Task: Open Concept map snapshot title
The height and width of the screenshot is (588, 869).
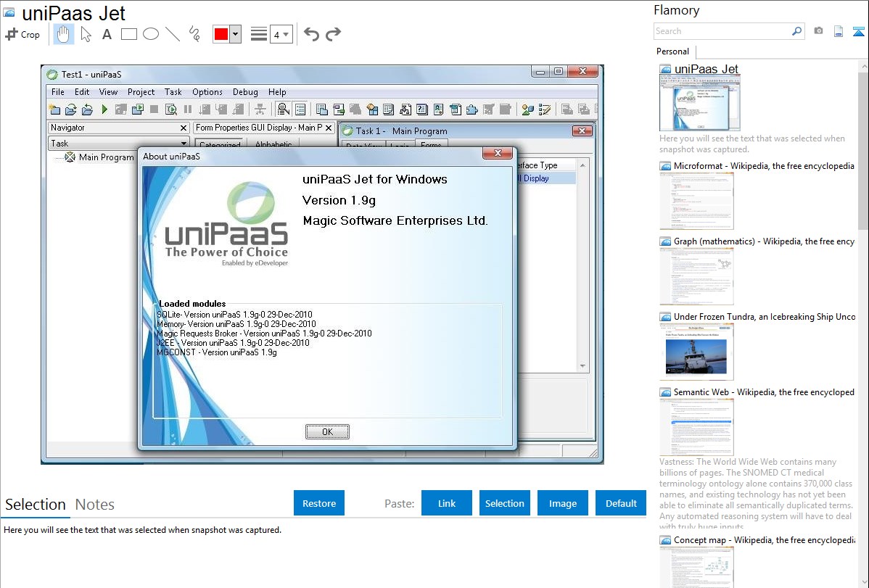Action: [x=764, y=539]
